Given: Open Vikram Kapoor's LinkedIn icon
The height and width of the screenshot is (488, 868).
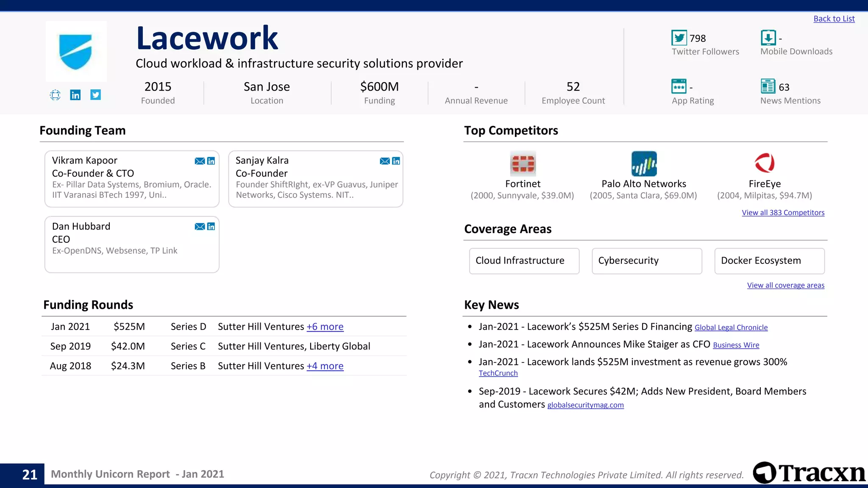Looking at the screenshot, I should [x=211, y=161].
